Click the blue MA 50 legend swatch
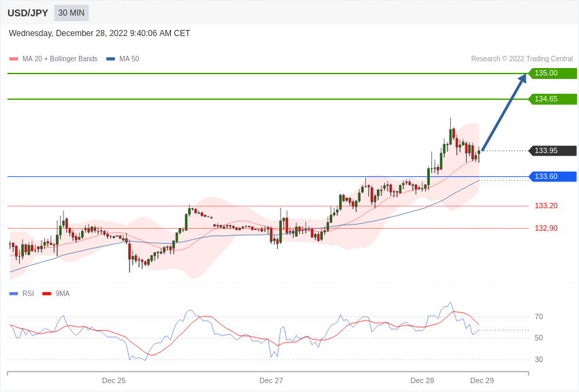579x392 pixels. point(110,59)
